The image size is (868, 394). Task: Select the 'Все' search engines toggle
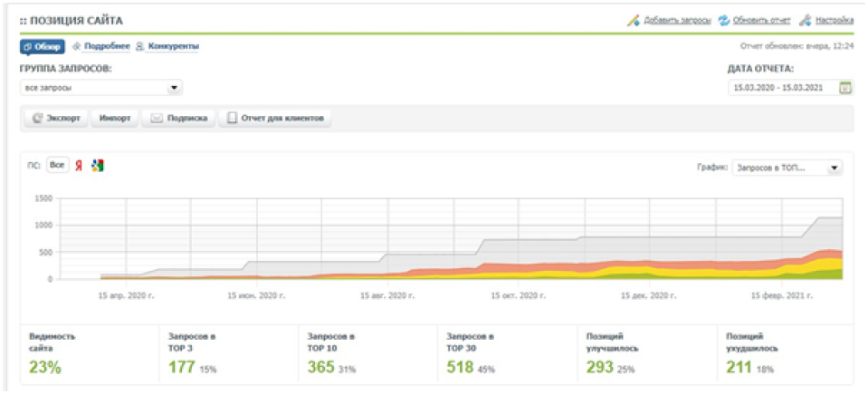[58, 166]
